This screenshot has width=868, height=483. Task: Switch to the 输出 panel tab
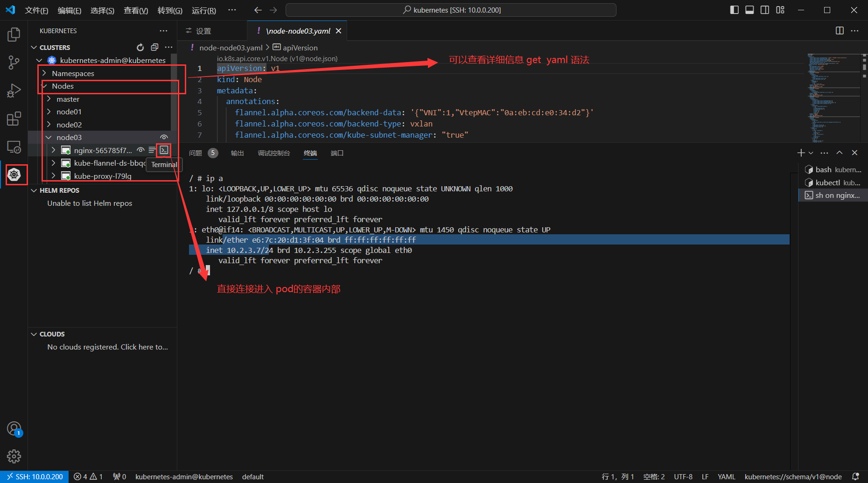click(237, 153)
